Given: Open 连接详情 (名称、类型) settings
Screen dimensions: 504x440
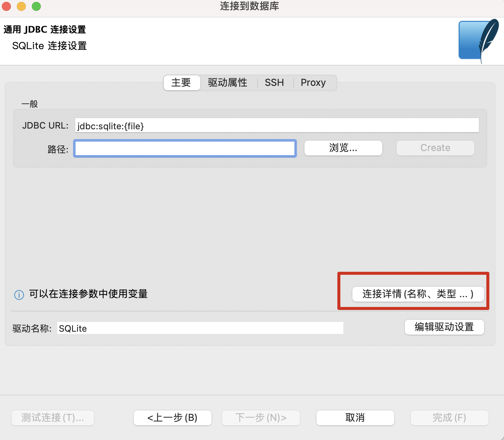Looking at the screenshot, I should coord(418,295).
